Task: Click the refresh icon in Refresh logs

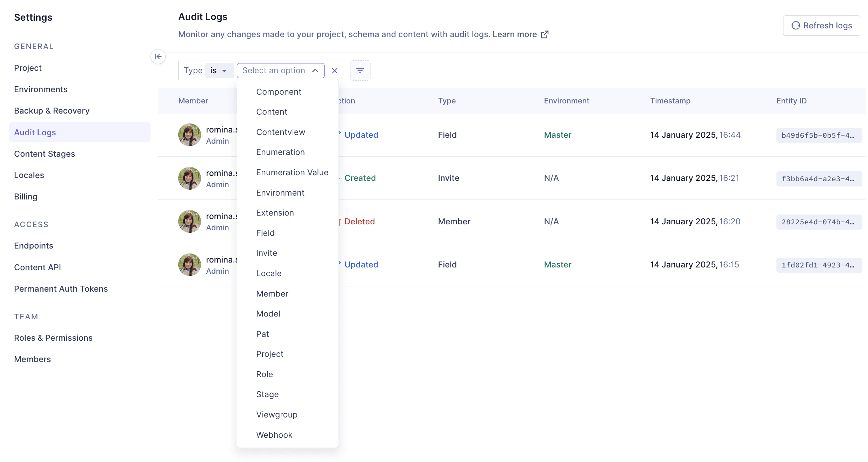Action: tap(795, 26)
